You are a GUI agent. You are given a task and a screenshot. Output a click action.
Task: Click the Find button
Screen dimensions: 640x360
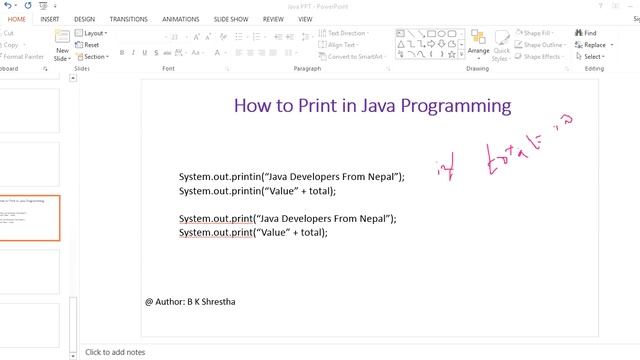coord(586,33)
